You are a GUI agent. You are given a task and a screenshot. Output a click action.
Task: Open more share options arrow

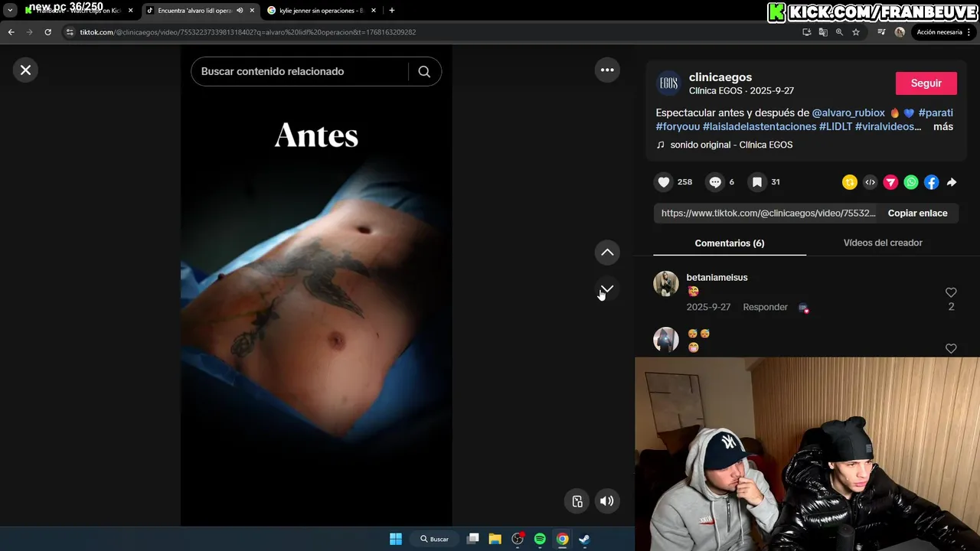pyautogui.click(x=952, y=182)
